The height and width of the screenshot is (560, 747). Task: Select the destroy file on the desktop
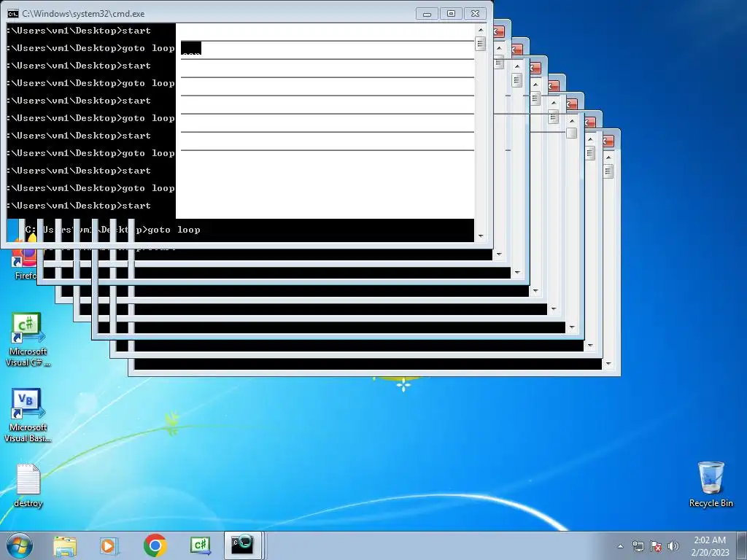28,486
